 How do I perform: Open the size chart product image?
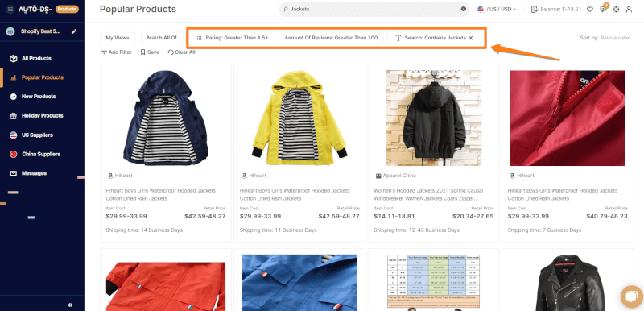pos(433,283)
